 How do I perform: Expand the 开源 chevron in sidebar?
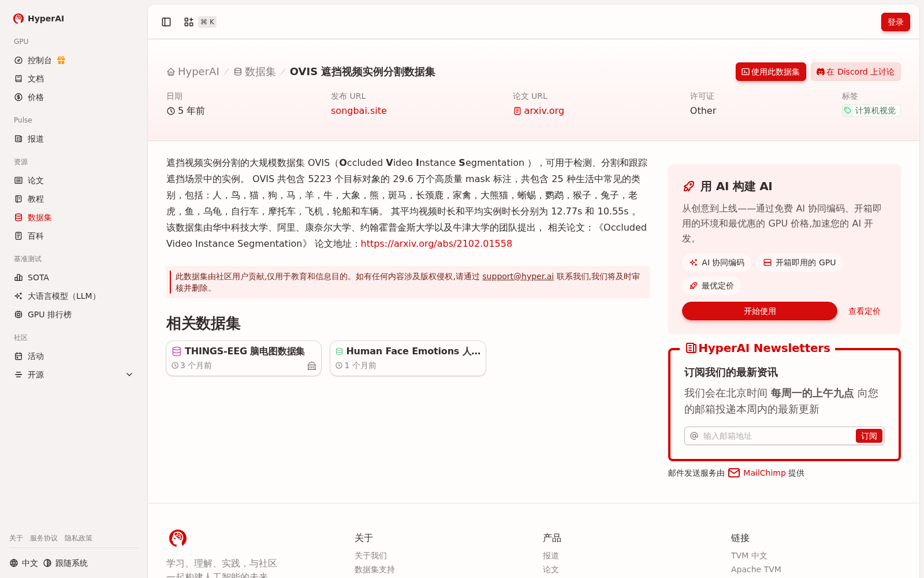pos(129,375)
